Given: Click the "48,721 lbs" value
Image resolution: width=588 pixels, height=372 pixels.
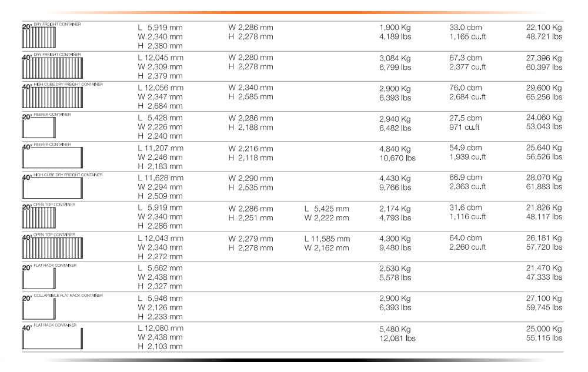Looking at the screenshot, I should point(544,36).
